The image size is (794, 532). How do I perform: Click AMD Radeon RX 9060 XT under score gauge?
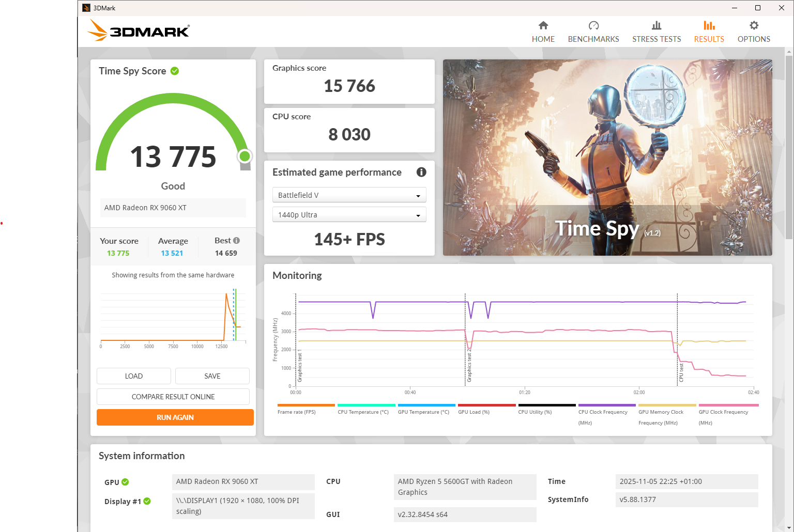tap(173, 208)
